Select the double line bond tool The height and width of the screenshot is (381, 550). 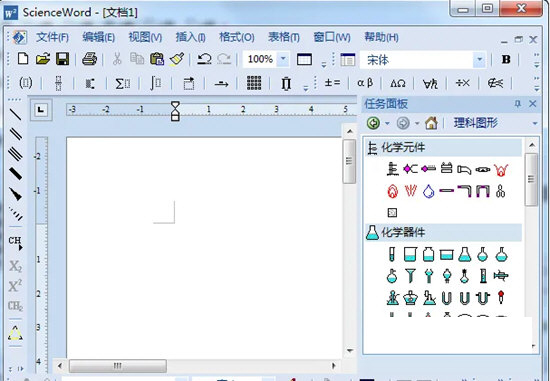point(15,134)
